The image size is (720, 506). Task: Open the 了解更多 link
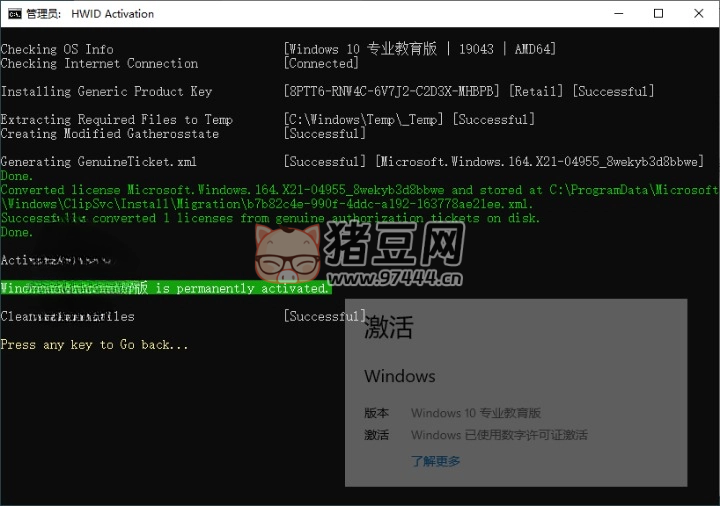coord(436,461)
